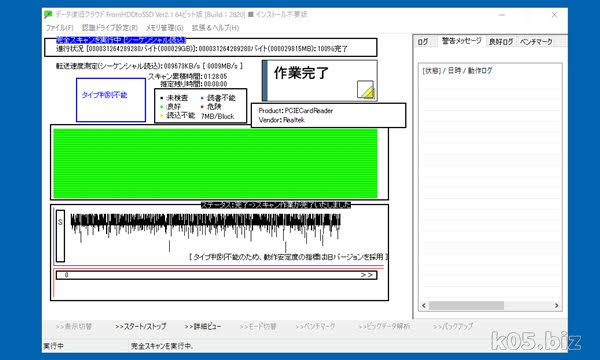600x360 pixels.
Task: Switch to the 警告メッセージ tab
Action: (461, 41)
